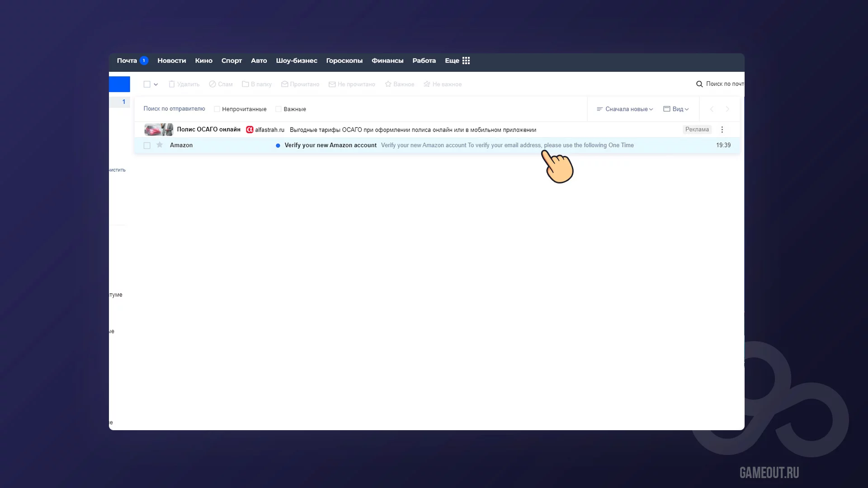Open three-dot menu on ad row

722,130
